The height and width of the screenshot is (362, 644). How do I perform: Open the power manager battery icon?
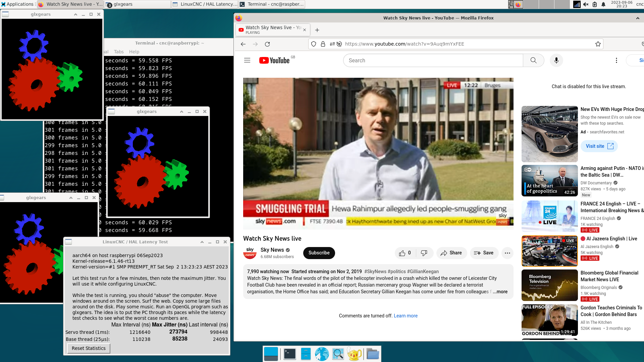tap(595, 4)
